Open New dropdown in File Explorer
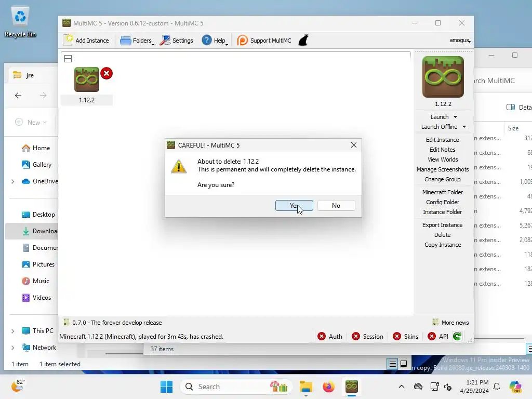The image size is (532, 399). (x=31, y=122)
